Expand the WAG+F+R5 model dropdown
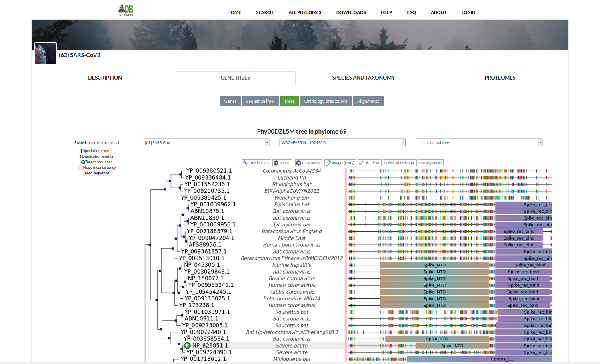The height and width of the screenshot is (364, 600). (342, 143)
